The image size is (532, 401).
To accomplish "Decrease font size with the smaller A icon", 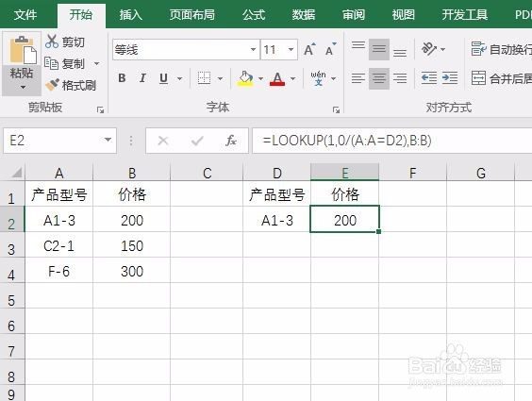I will (330, 49).
